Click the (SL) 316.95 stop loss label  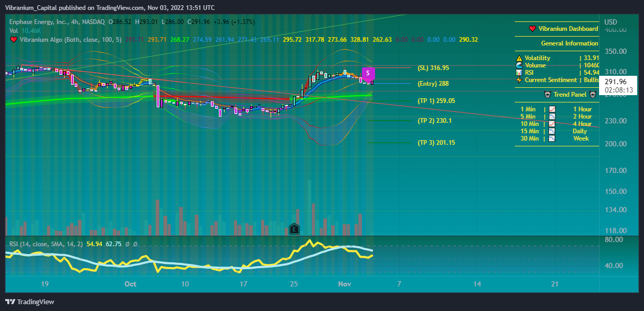pos(434,68)
